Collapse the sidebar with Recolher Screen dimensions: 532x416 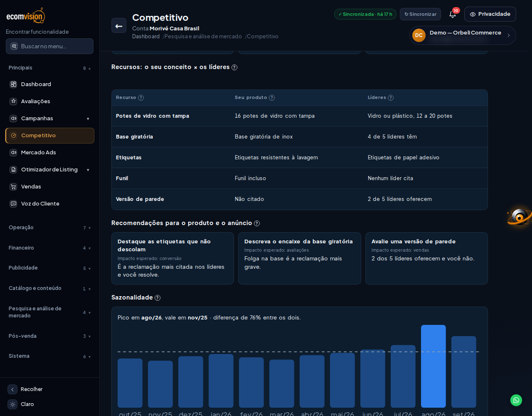click(25, 389)
